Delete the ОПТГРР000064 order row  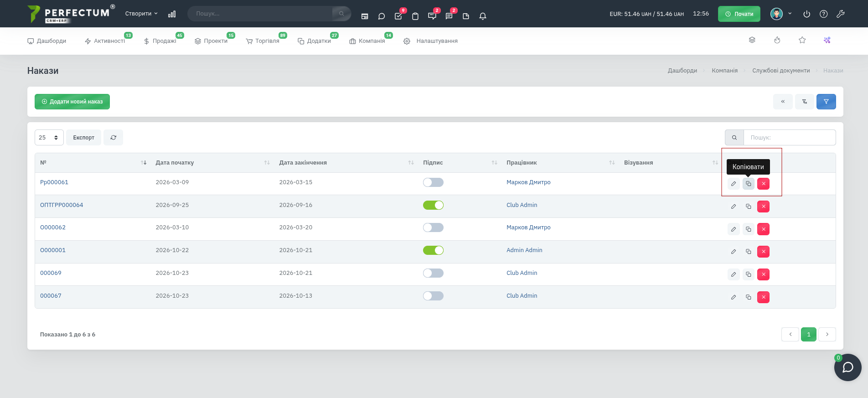point(763,207)
